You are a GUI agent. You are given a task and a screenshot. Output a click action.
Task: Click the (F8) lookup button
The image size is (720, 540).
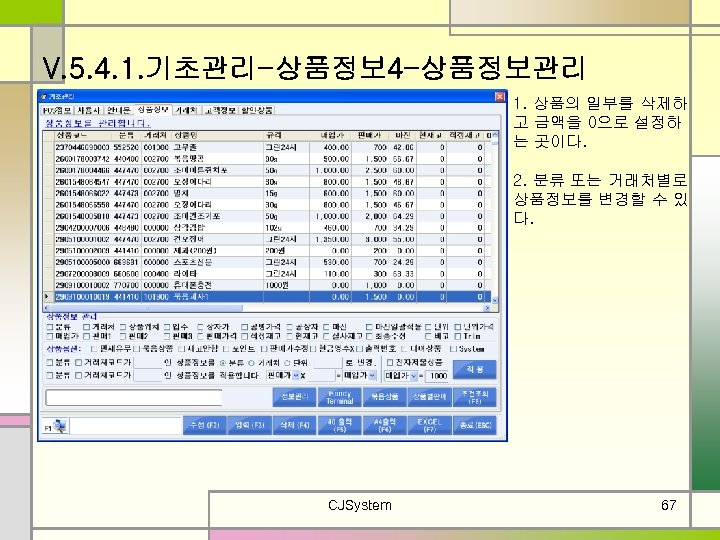coord(475,397)
